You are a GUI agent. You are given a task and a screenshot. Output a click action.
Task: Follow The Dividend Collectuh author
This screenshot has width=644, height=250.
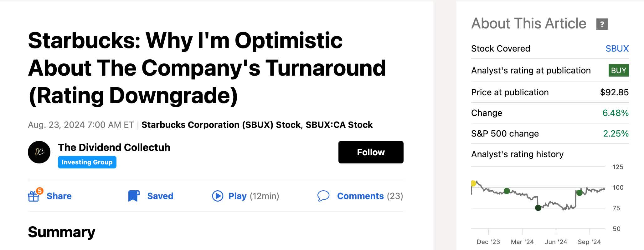[371, 152]
